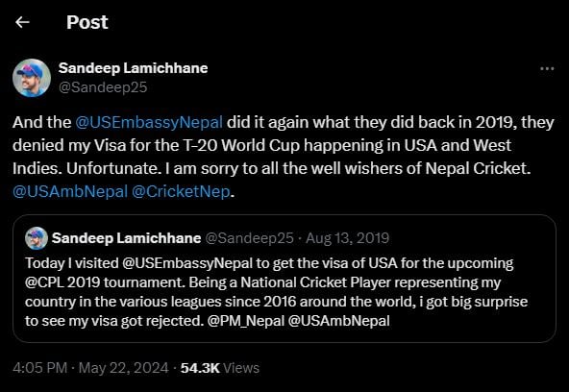Open the Aug 13, 2019 quoted post date
The width and height of the screenshot is (569, 392).
(347, 238)
